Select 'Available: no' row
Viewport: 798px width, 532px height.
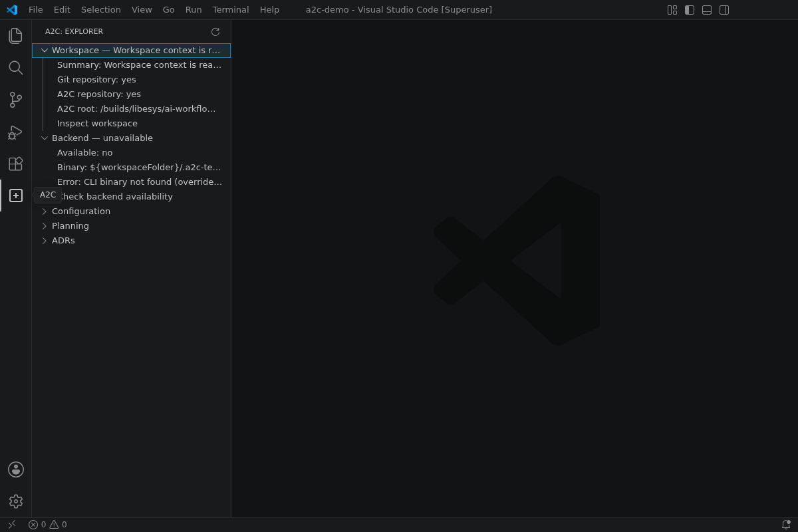pos(131,153)
